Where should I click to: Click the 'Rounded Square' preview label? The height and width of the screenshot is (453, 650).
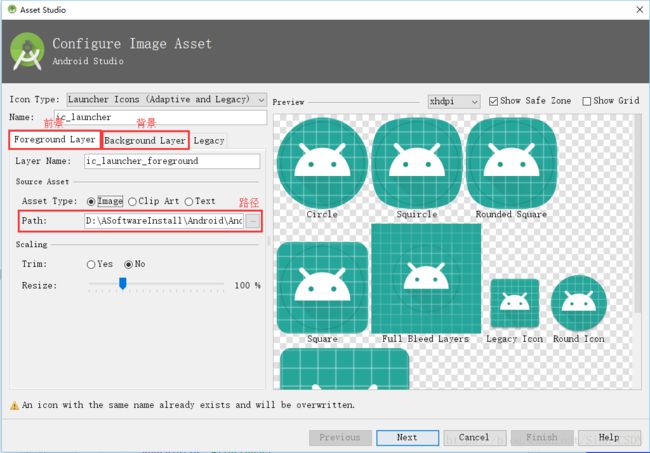coord(511,214)
